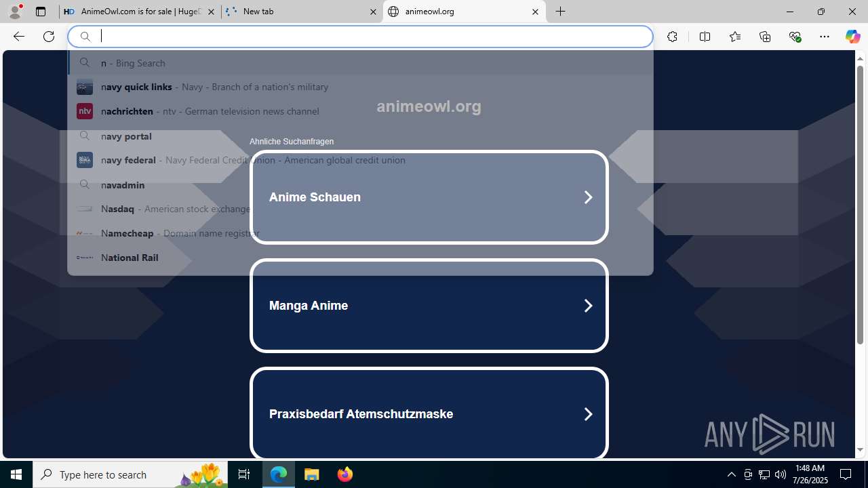Image resolution: width=868 pixels, height=488 pixels.
Task: Open the taskbar clock and date
Action: [811, 474]
